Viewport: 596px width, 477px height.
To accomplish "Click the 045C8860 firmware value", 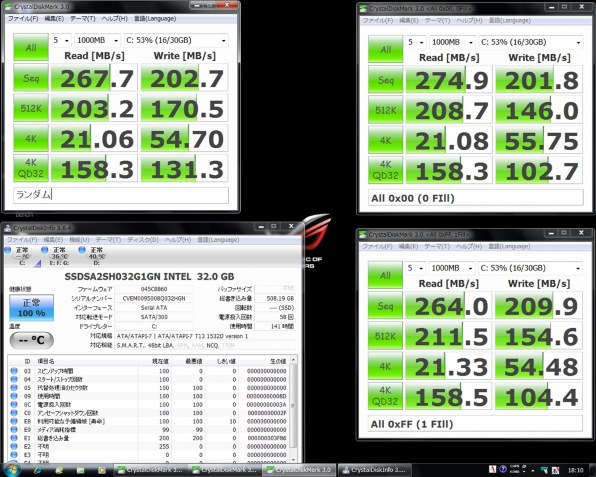I will pyautogui.click(x=154, y=289).
